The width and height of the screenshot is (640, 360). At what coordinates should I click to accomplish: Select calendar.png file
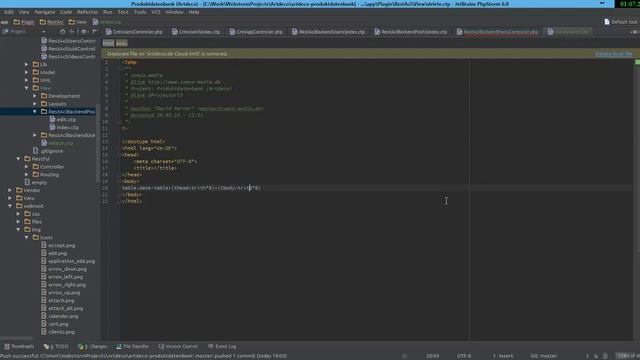60,316
